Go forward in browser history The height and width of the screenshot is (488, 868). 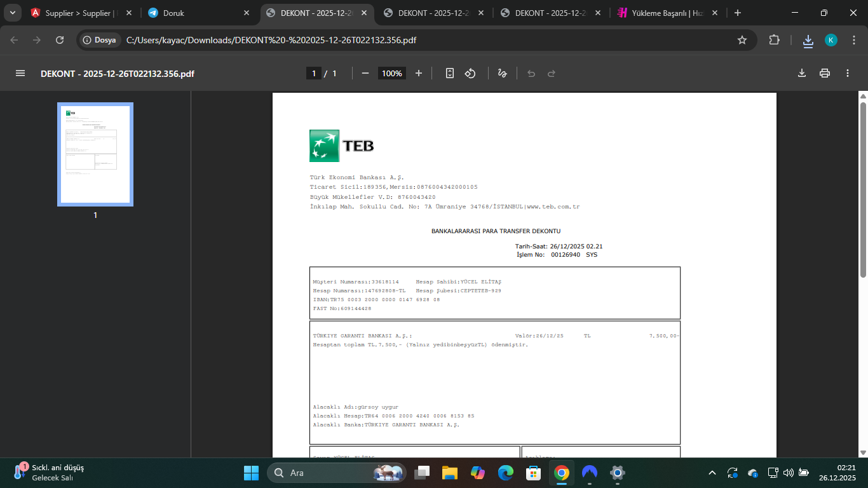37,40
